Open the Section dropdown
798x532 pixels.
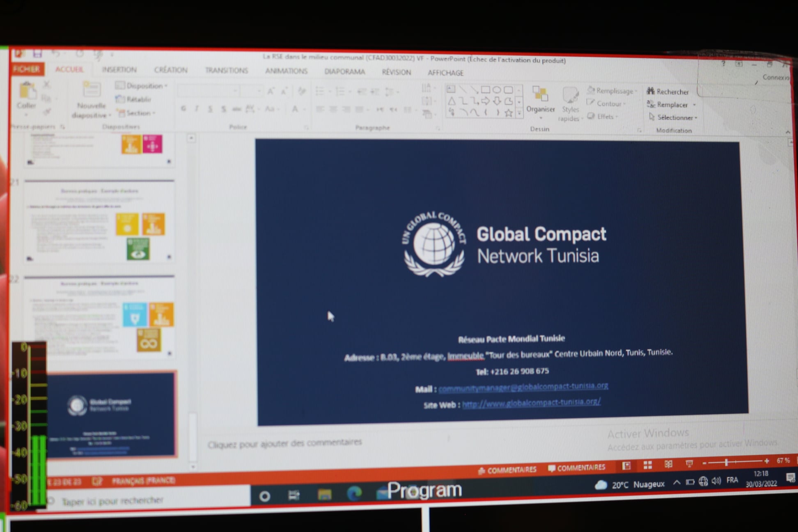pyautogui.click(x=136, y=112)
